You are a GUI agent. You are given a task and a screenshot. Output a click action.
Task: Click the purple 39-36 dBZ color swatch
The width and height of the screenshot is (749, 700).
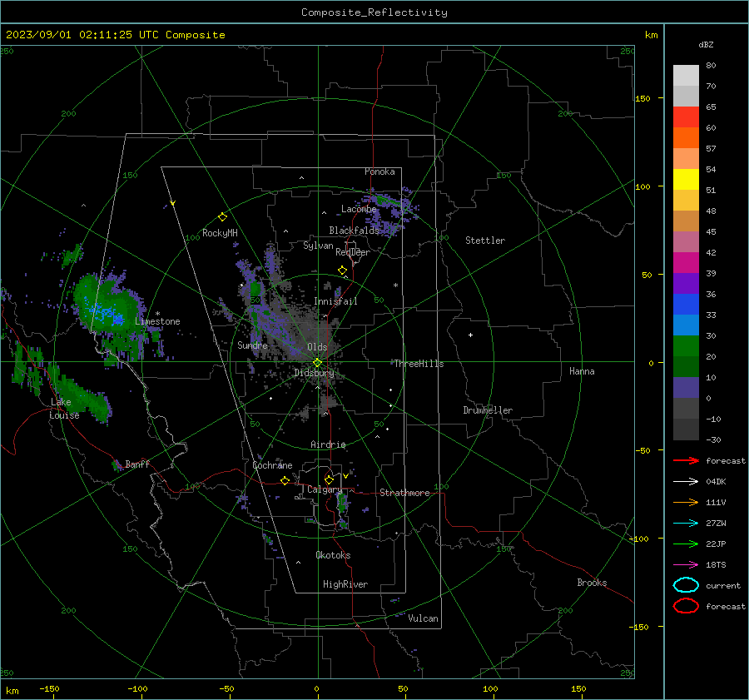686,283
